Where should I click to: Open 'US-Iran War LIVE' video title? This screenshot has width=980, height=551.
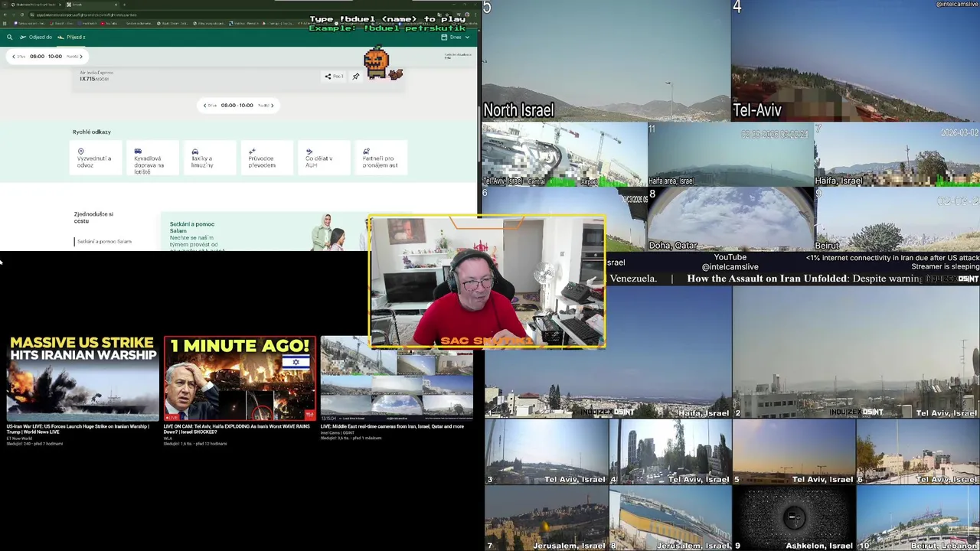click(x=78, y=429)
